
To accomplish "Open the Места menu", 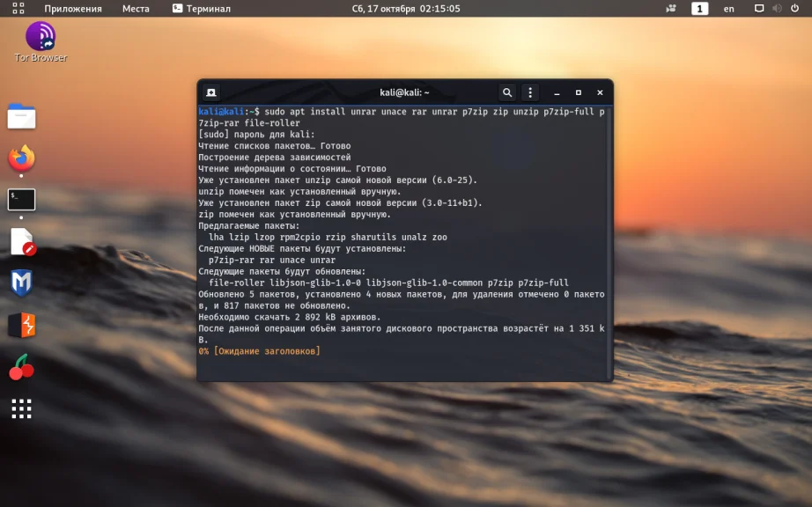I will (136, 9).
